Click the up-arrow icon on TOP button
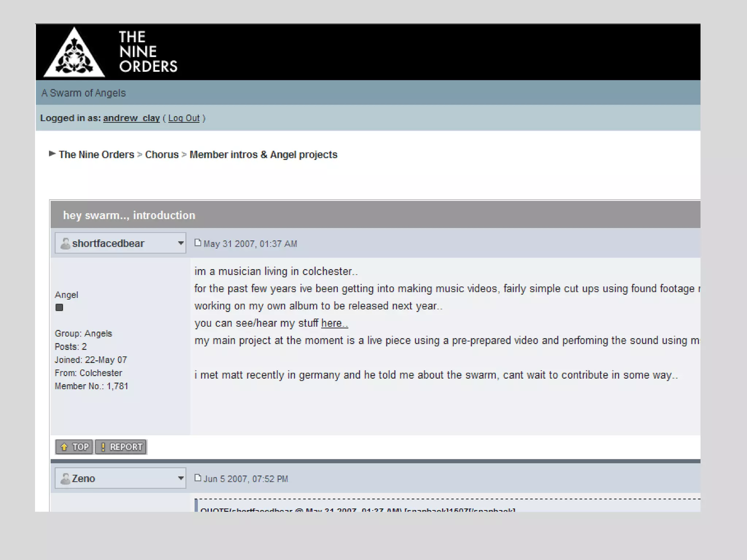The width and height of the screenshot is (747, 560). tap(64, 447)
